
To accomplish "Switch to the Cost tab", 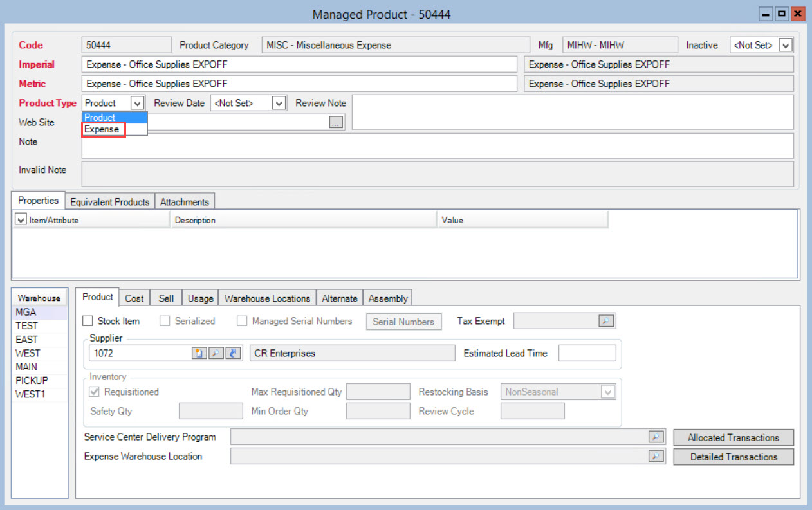I will coord(134,298).
